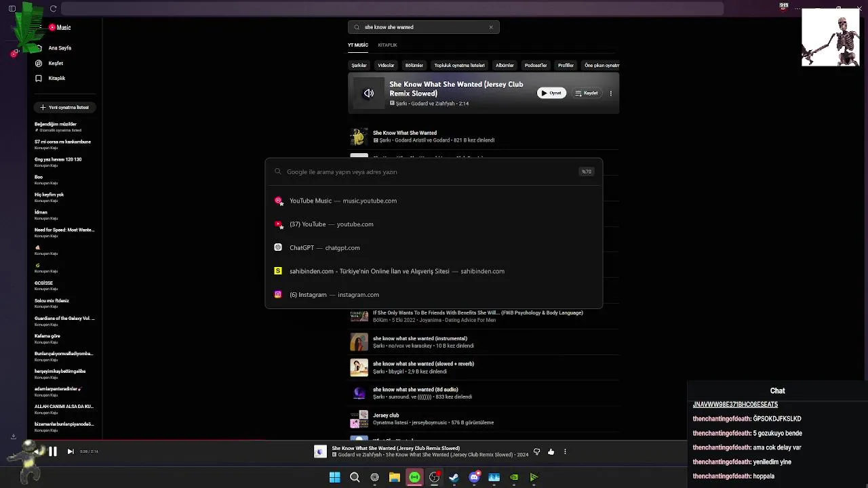Open Spotify from the taskbar

click(414, 477)
